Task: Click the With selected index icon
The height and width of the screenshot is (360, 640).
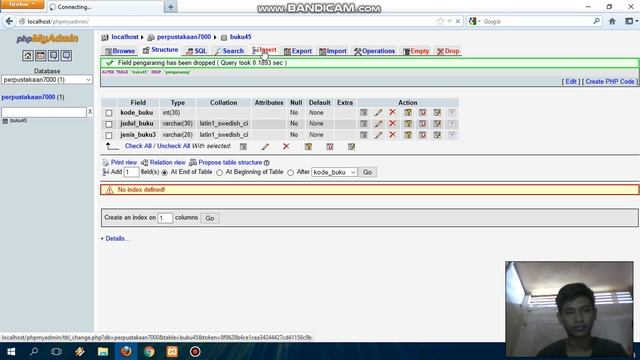Action: click(x=351, y=147)
